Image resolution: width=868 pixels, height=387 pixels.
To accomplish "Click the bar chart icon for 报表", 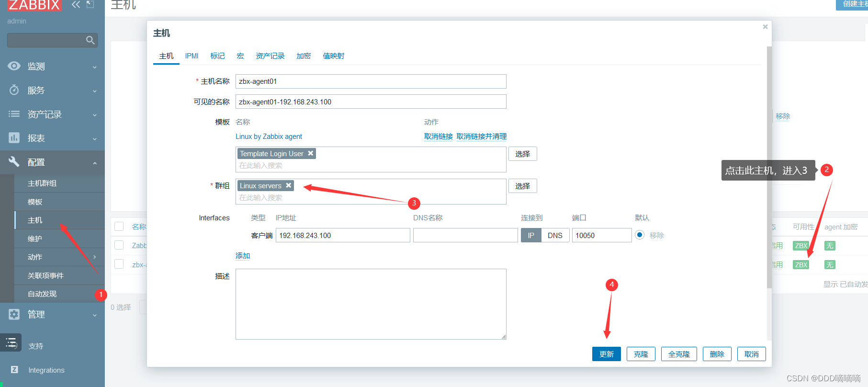I will (14, 138).
